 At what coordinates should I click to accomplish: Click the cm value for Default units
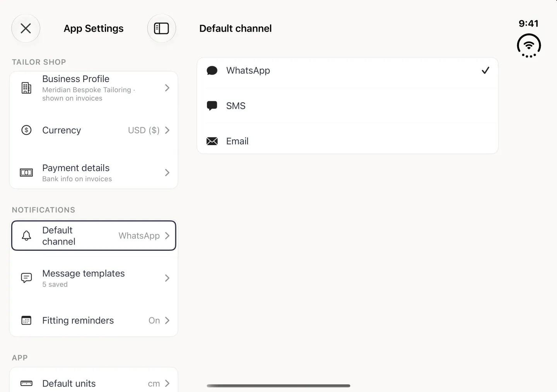[x=154, y=383]
